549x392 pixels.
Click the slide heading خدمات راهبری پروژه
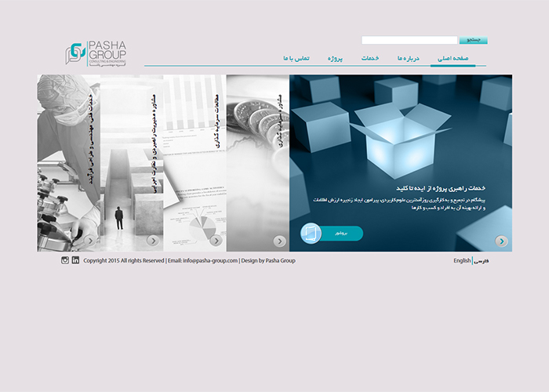(x=441, y=188)
